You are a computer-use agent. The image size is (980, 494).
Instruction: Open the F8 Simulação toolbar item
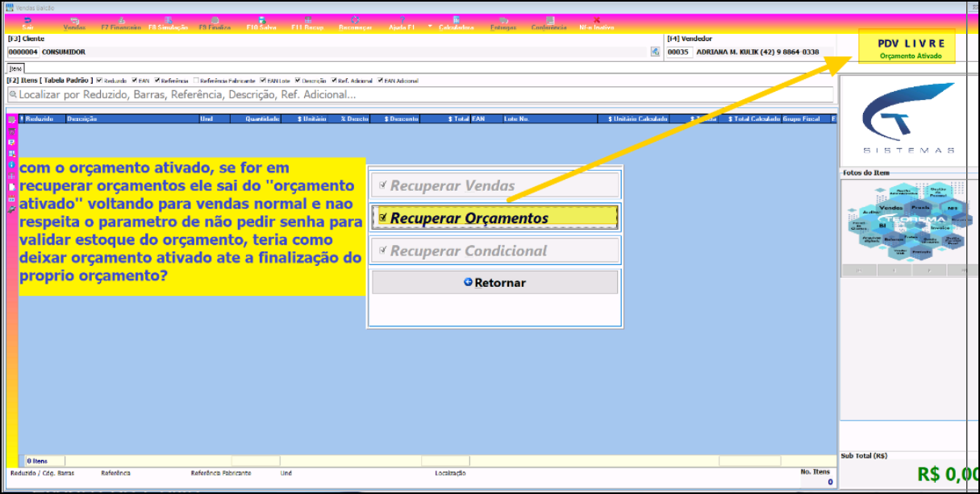coord(168,23)
